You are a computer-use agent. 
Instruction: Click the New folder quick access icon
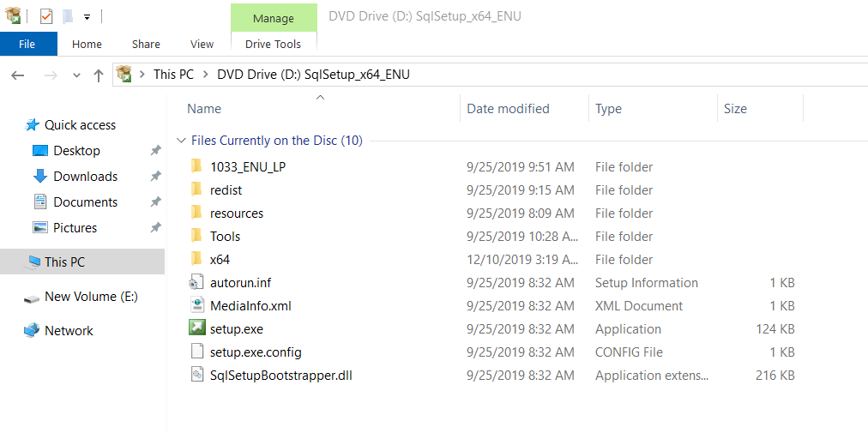68,16
